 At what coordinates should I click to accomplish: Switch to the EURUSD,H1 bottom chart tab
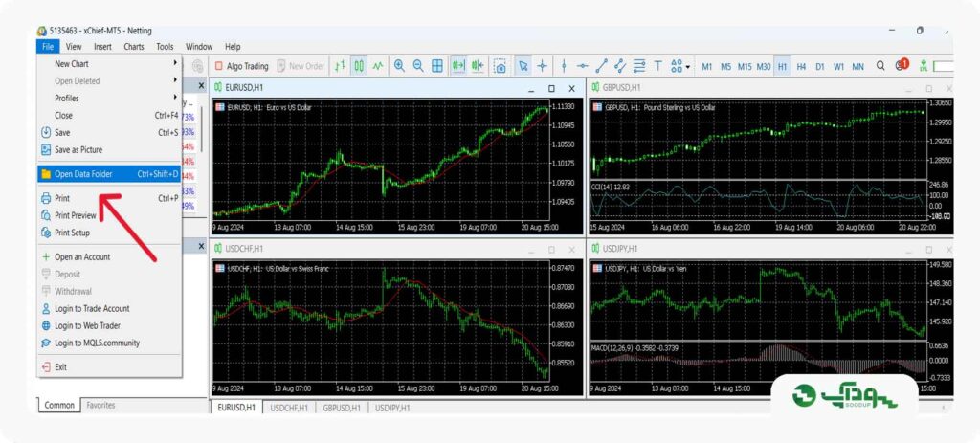[x=235, y=408]
